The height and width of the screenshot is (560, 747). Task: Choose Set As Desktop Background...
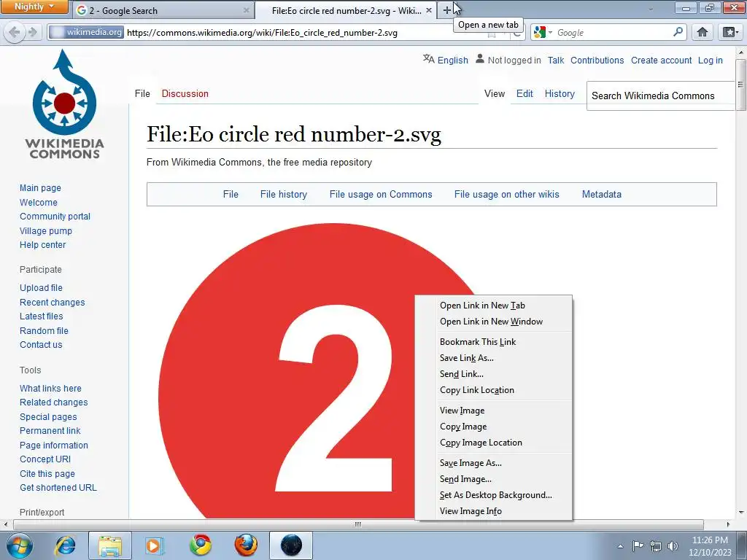click(495, 495)
